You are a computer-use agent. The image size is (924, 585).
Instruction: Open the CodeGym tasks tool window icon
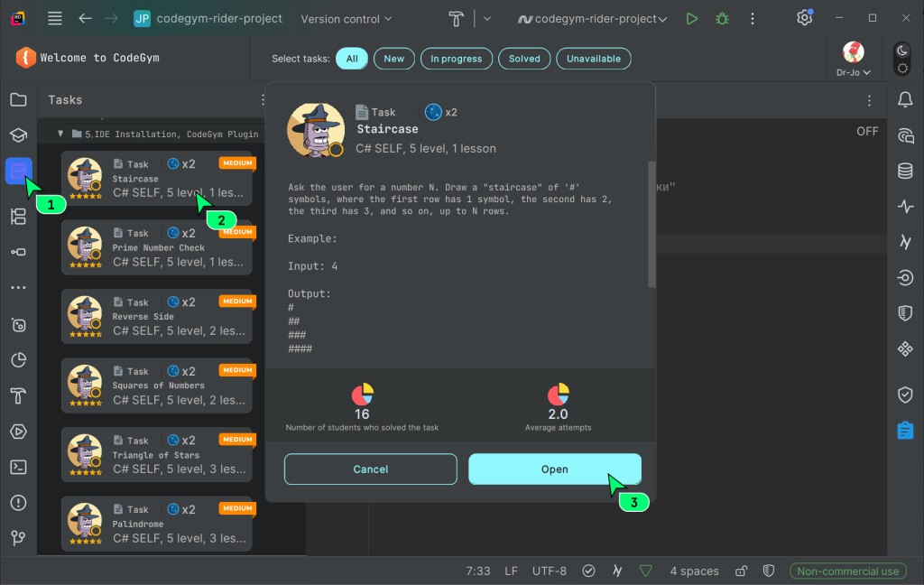(19, 170)
